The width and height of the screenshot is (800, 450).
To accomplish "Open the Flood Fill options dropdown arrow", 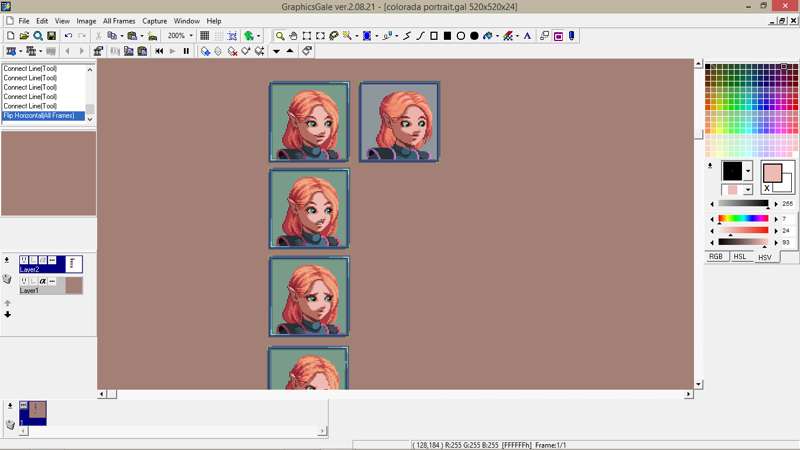I will tap(497, 36).
